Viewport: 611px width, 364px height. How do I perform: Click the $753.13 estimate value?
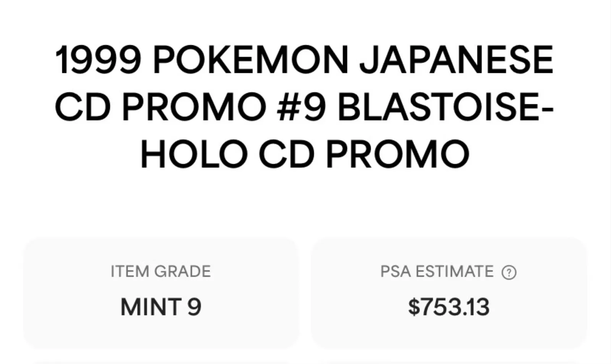pyautogui.click(x=449, y=307)
